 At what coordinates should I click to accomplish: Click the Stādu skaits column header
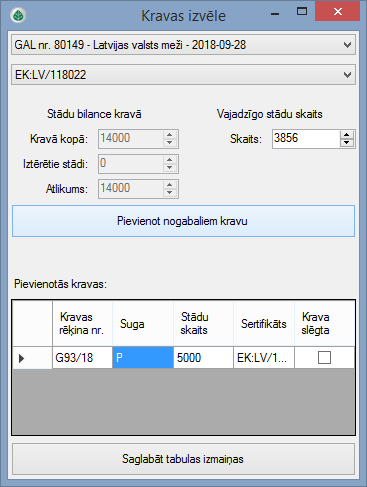coord(203,324)
